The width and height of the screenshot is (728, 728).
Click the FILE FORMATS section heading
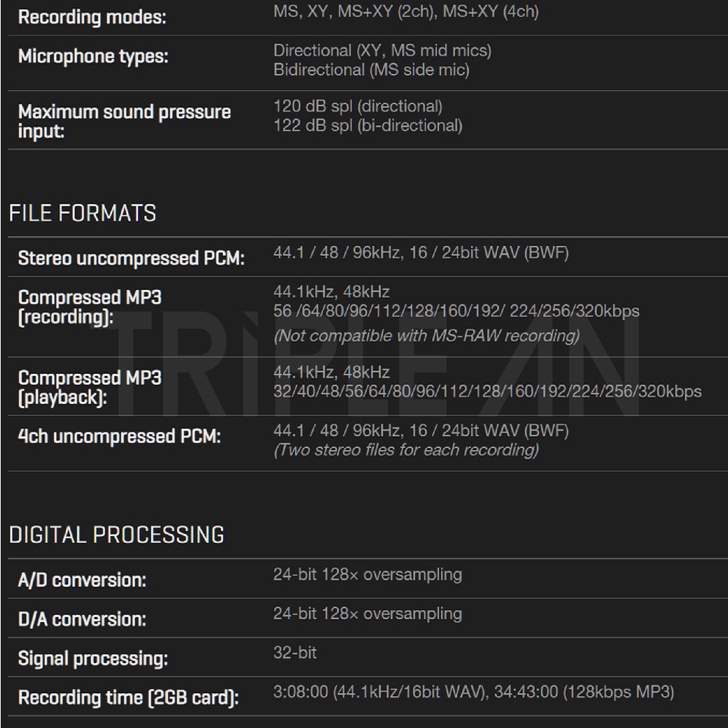coord(82,213)
